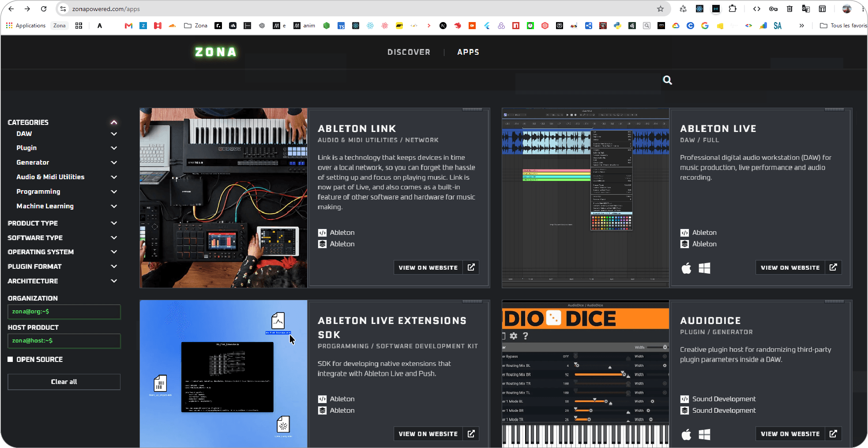Expand Audio & Midi Utilities category

point(114,177)
